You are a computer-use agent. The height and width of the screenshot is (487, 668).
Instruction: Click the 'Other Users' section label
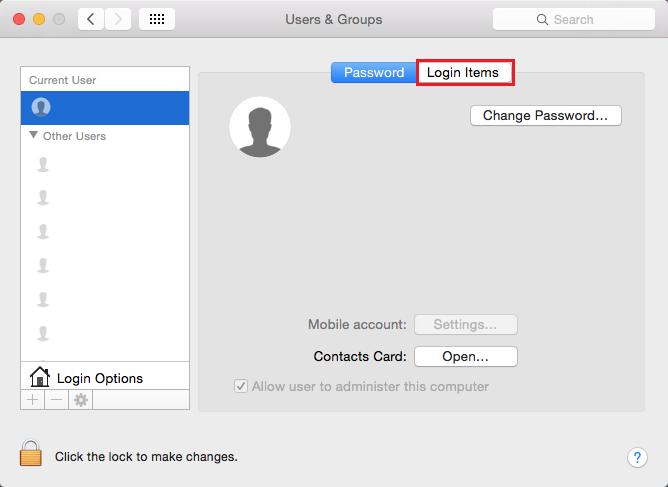coord(74,136)
